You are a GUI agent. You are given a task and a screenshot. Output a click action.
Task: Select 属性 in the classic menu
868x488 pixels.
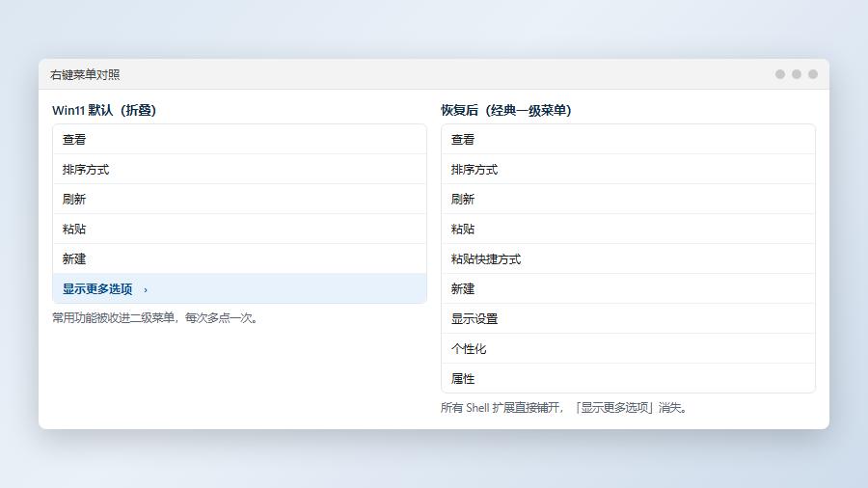coord(628,378)
